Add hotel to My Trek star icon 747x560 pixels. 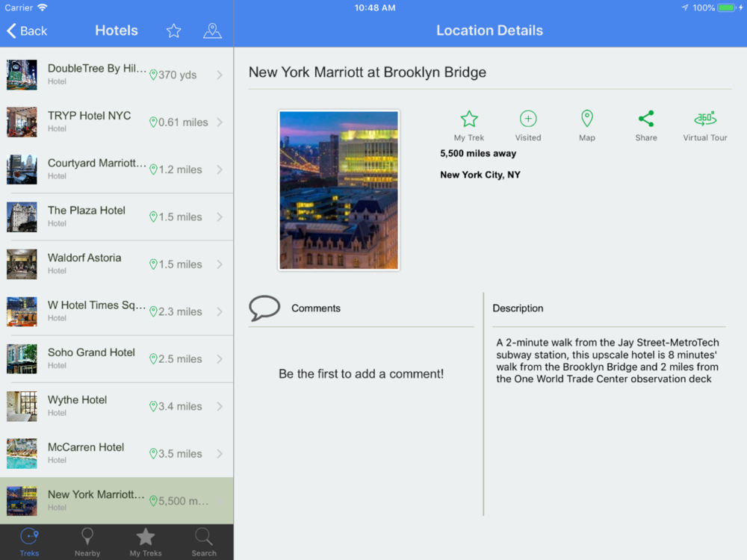(469, 119)
